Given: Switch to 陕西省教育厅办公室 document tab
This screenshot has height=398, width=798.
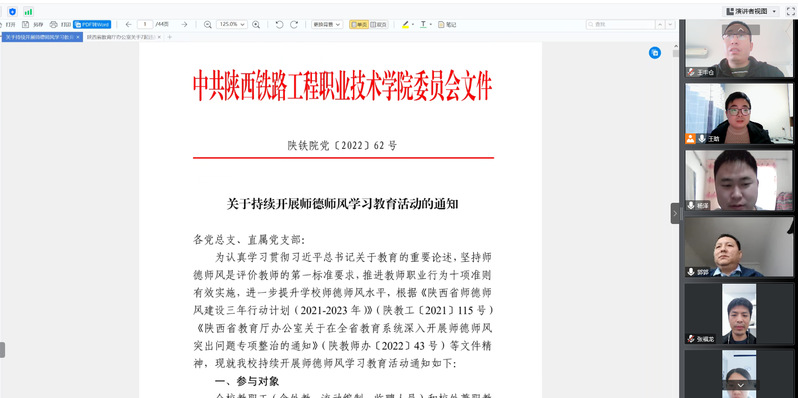Looking at the screenshot, I should pyautogui.click(x=120, y=37).
